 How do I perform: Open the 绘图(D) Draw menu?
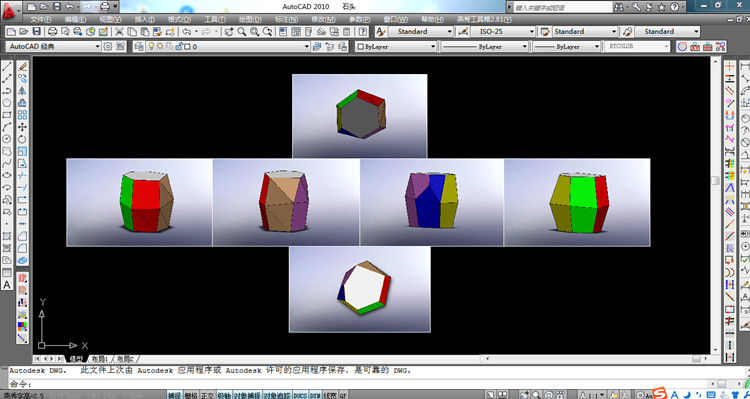pos(250,20)
